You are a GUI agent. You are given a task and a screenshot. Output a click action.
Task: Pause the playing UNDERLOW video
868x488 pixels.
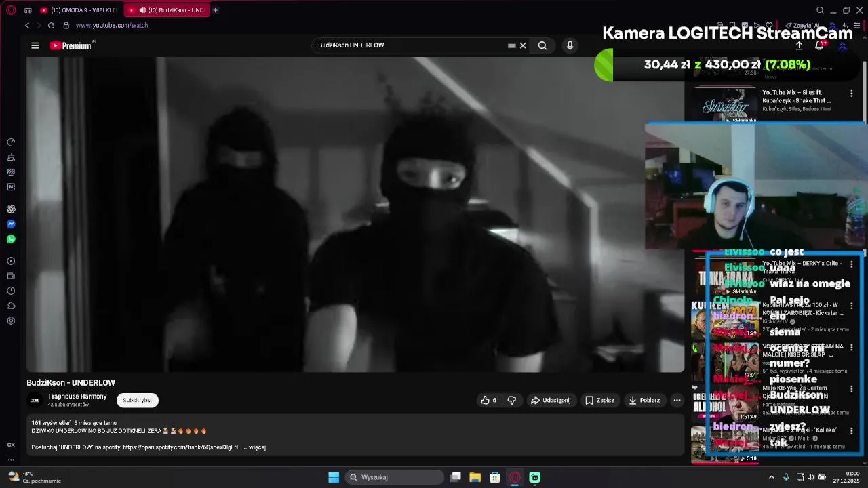(x=355, y=214)
